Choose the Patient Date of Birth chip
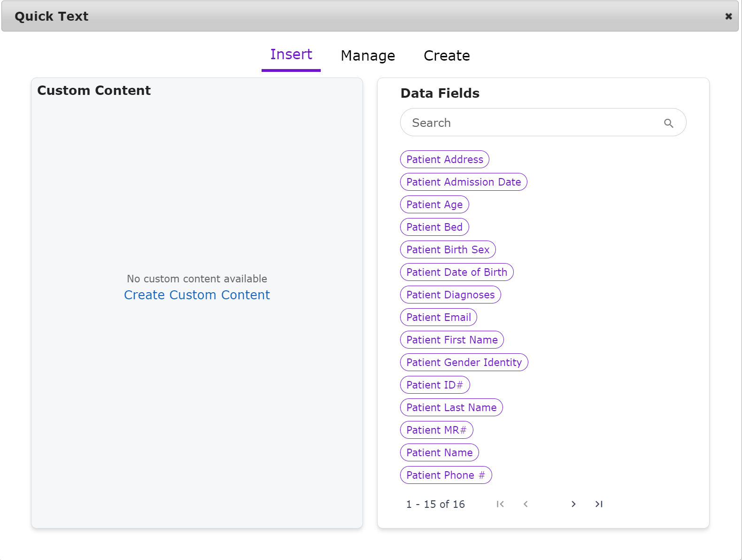This screenshot has width=742, height=560. tap(456, 272)
